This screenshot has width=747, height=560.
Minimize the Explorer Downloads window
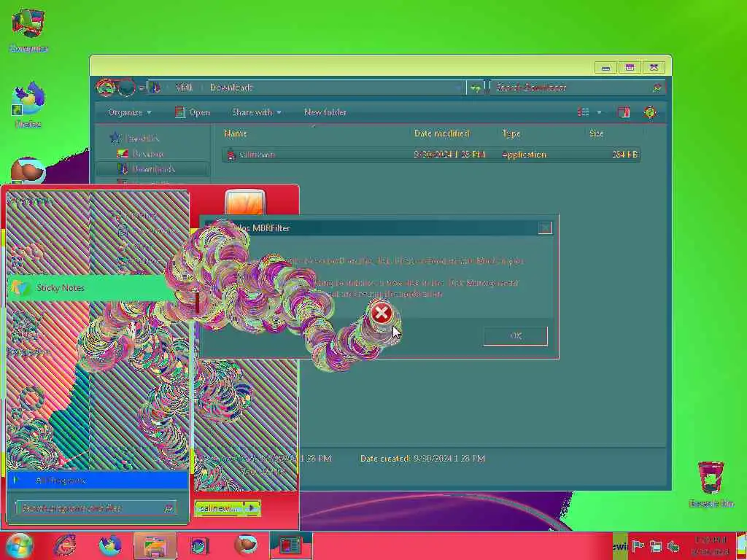[605, 68]
